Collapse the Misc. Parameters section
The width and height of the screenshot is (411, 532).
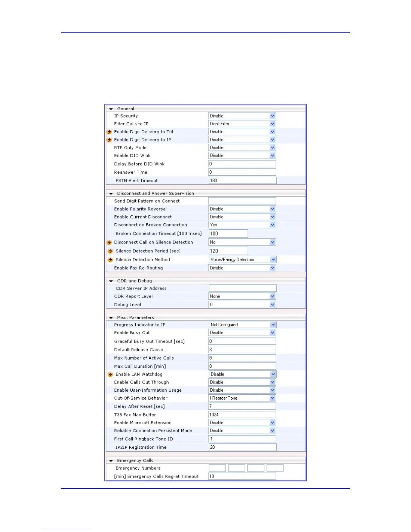(111, 318)
